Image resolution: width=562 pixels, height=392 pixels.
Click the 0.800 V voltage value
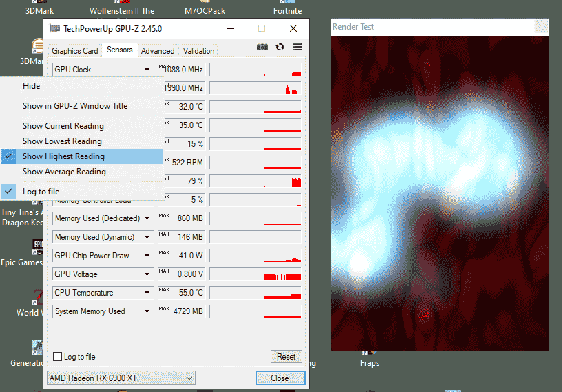pyautogui.click(x=181, y=274)
